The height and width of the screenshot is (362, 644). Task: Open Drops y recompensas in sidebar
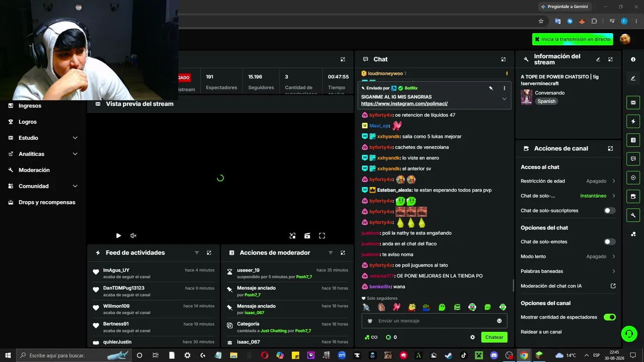[x=46, y=202]
